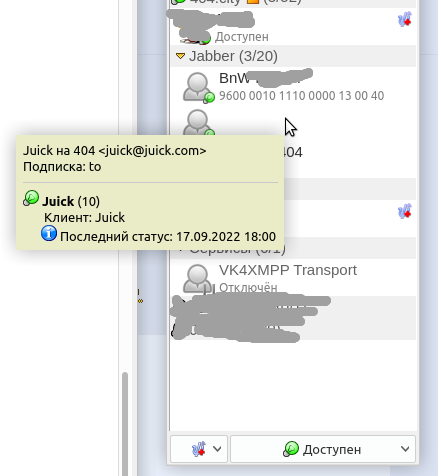Screen dimensions: 438x476
Task: Collapse the Jabber group triangle
Action: pyautogui.click(x=180, y=56)
